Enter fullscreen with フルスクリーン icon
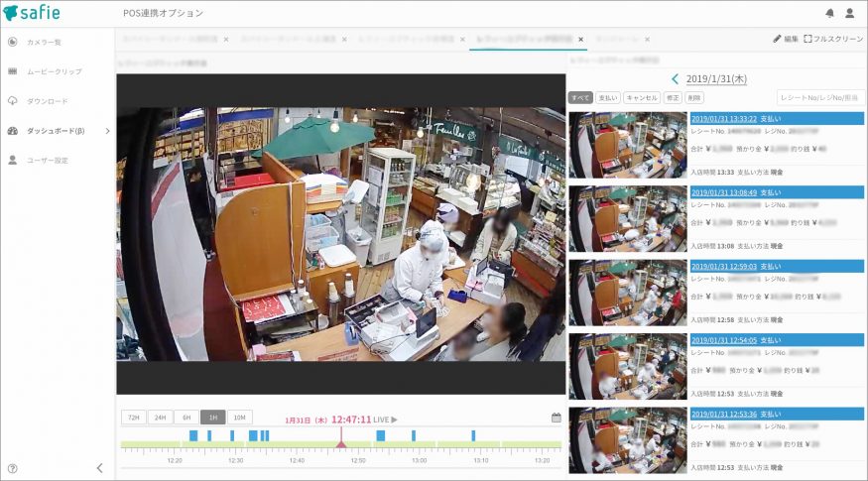Viewport: 868px width, 481px height. coord(808,39)
